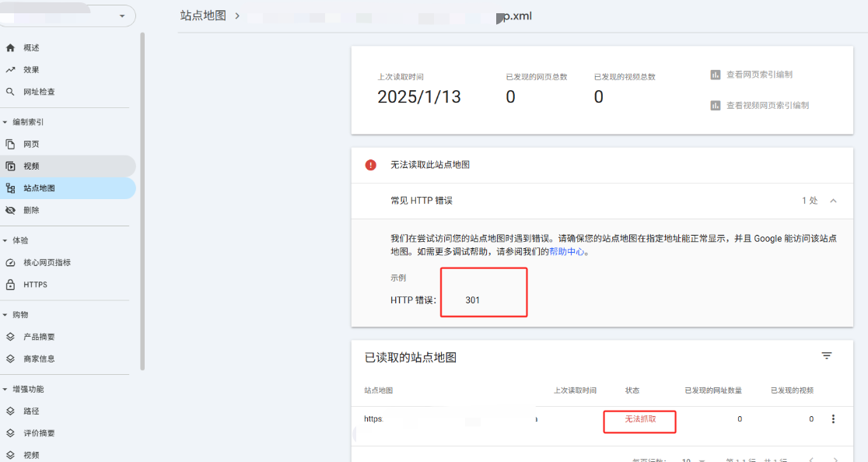
Task: Click the 无法抓取 status link
Action: 639,422
